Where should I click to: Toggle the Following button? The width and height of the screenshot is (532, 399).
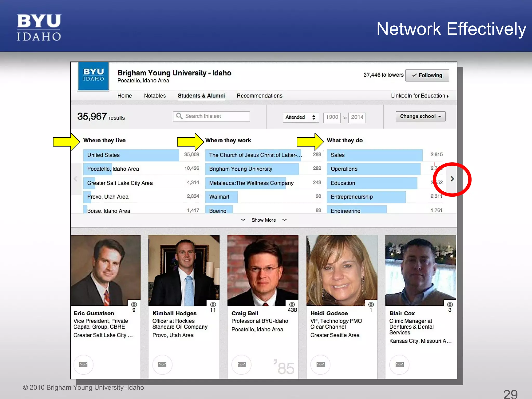[x=427, y=75]
